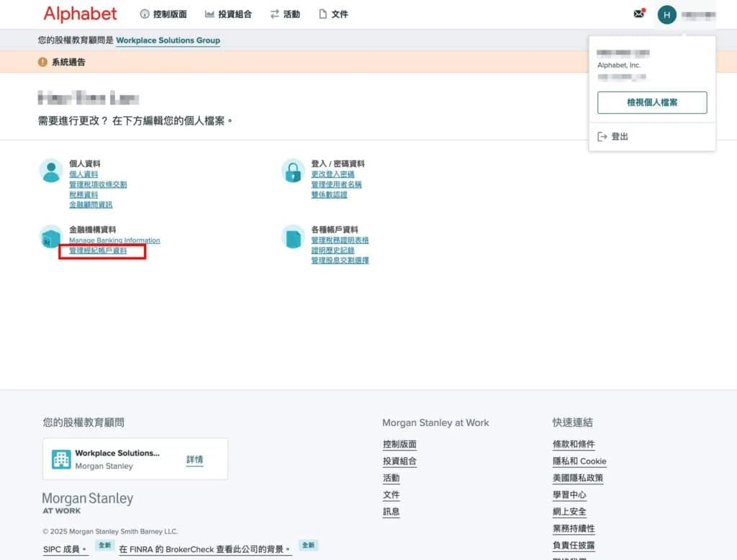Screen dimensions: 737x560
Task: Open the 管理使用者名稱 link
Action: (x=337, y=184)
